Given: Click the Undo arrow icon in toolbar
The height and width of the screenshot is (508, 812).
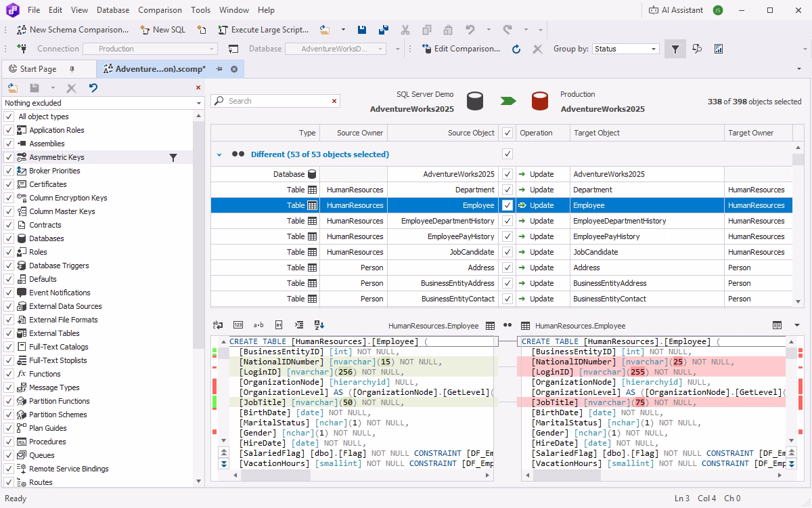Looking at the screenshot, I should [470, 30].
